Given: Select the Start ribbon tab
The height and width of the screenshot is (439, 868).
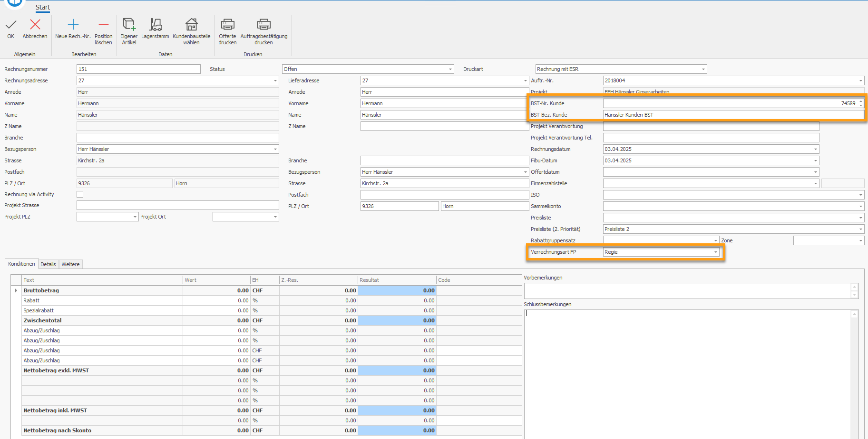Looking at the screenshot, I should pyautogui.click(x=43, y=7).
